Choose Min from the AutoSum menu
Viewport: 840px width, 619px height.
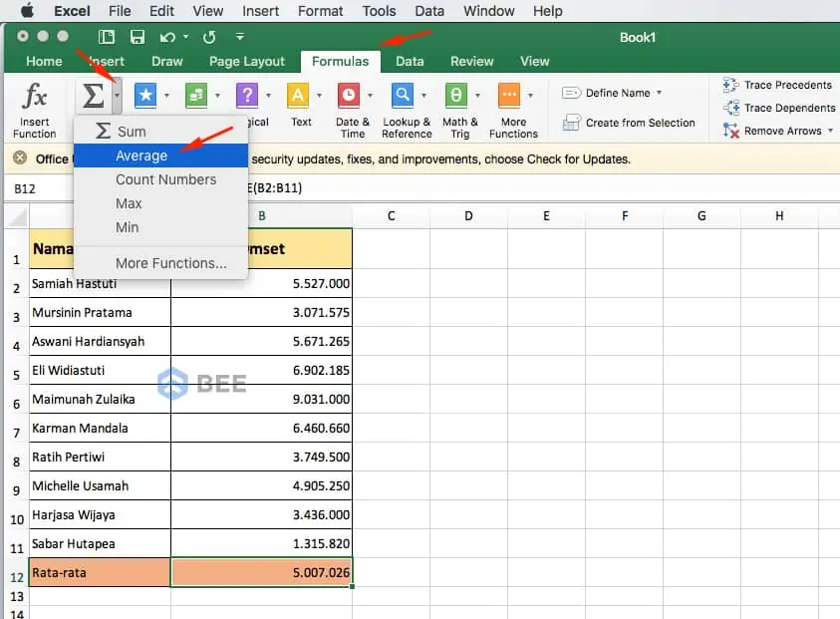160,228
